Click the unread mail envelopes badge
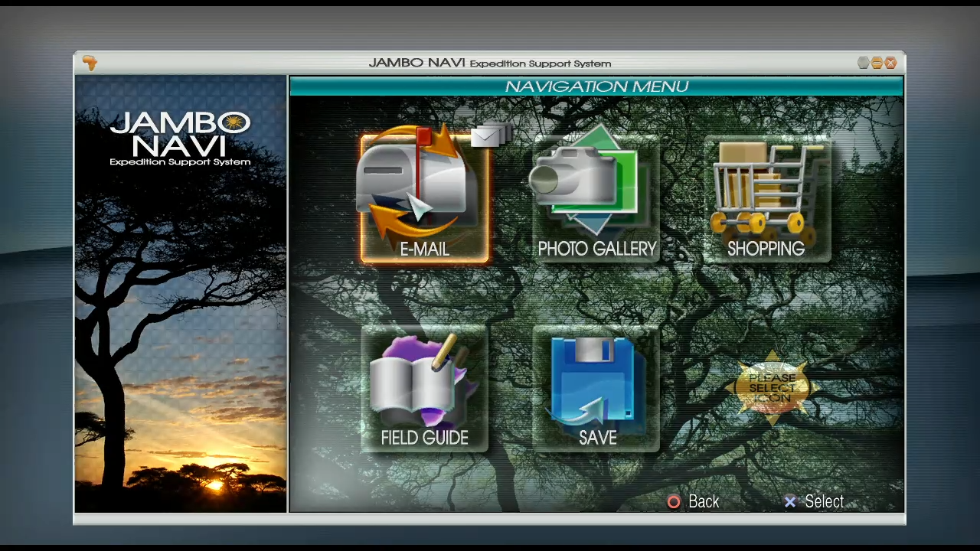This screenshot has height=551, width=980. (x=491, y=135)
